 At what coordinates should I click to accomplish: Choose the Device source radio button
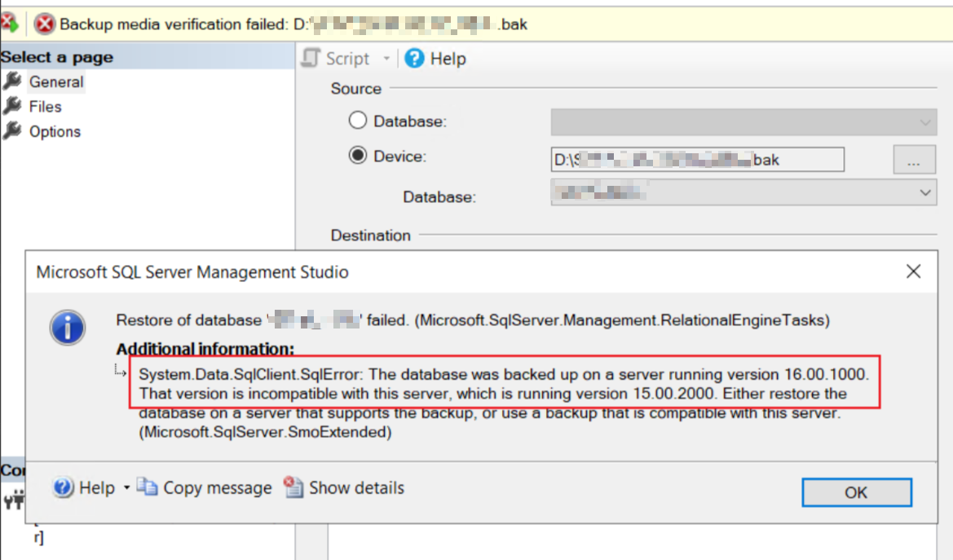358,156
